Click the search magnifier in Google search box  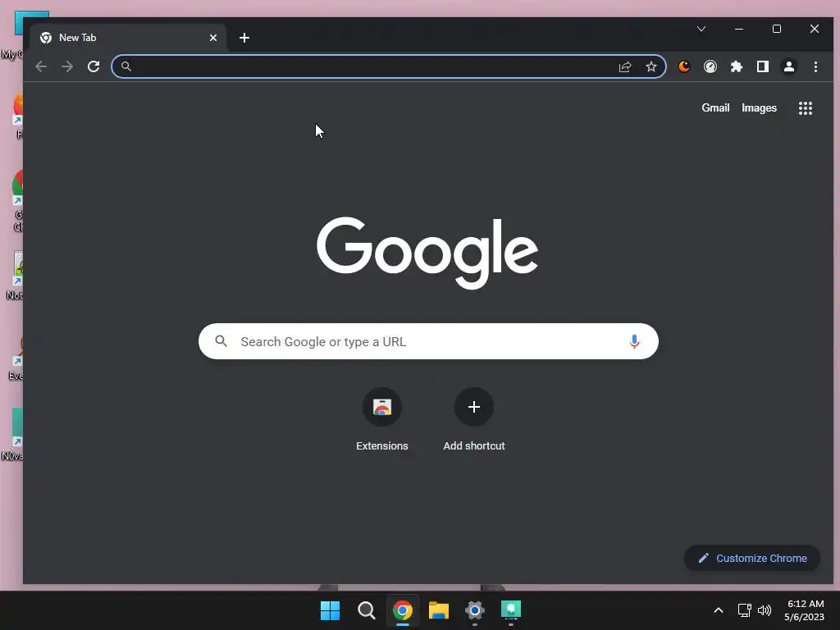coord(221,340)
